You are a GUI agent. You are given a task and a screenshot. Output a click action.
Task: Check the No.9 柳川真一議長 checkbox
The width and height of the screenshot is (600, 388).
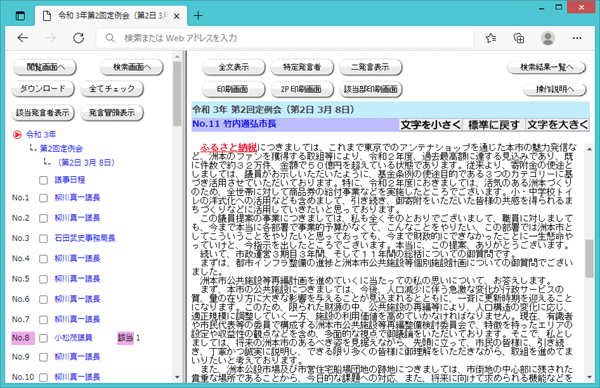point(43,357)
